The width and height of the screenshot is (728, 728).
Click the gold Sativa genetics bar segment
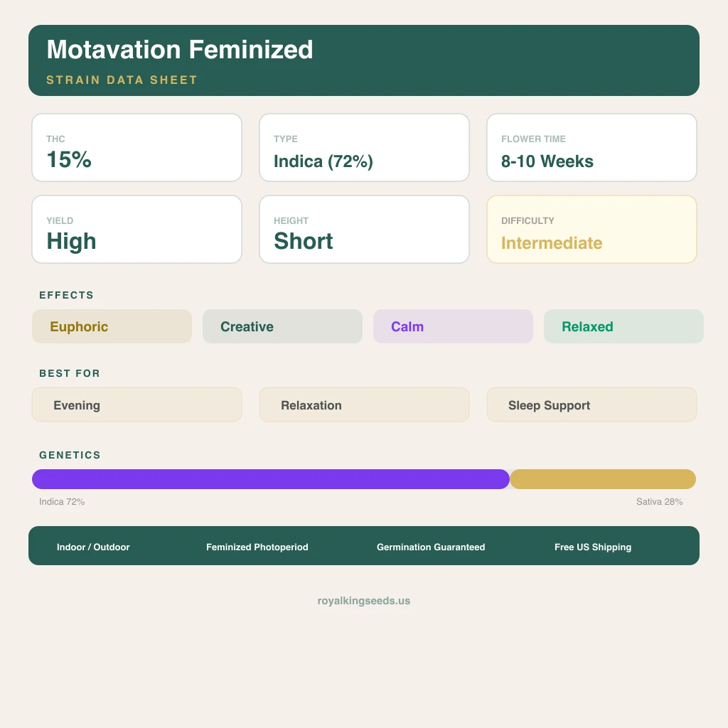603,479
